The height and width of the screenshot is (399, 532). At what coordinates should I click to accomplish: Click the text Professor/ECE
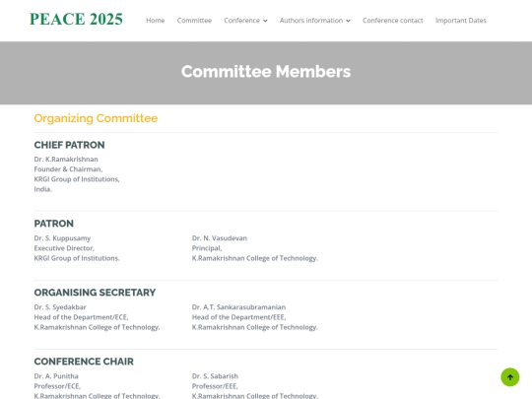57,386
